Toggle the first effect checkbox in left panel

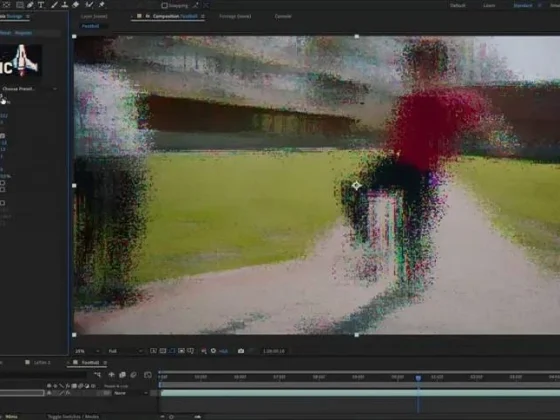pyautogui.click(x=2, y=136)
